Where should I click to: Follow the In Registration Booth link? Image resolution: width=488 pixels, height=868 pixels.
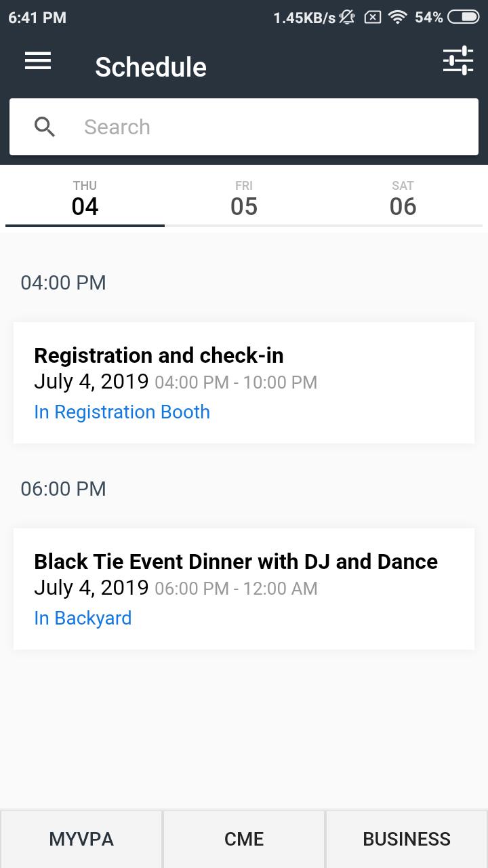coord(122,412)
